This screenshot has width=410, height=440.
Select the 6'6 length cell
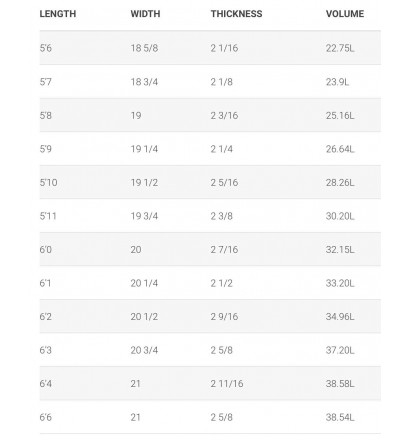(46, 417)
